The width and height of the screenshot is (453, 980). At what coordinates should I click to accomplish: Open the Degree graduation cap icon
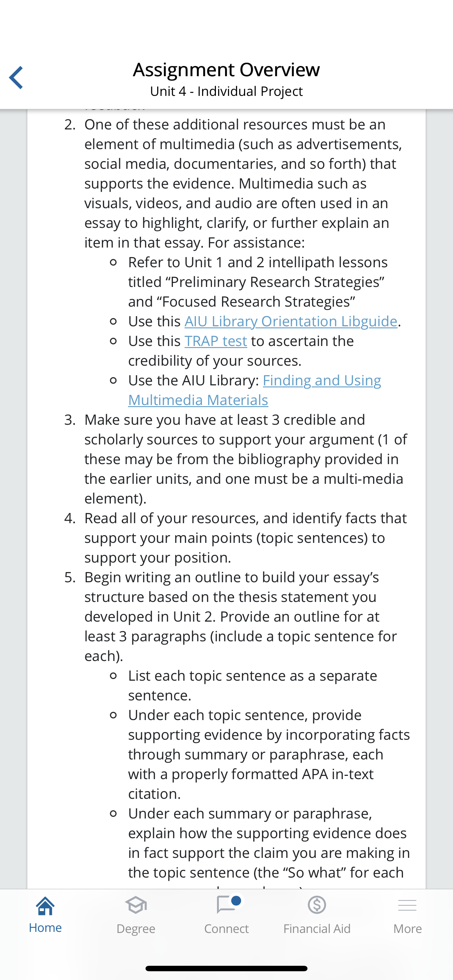click(136, 905)
